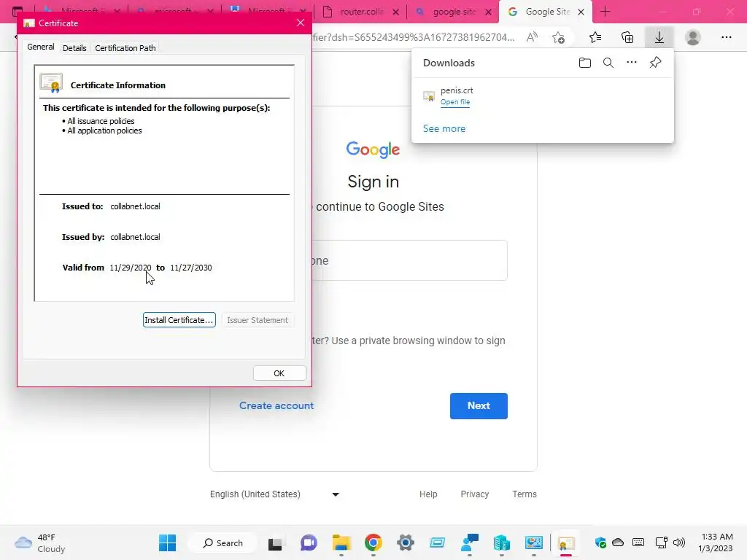Open Edge Favorites star list icon
747x560 pixels.
tap(595, 38)
